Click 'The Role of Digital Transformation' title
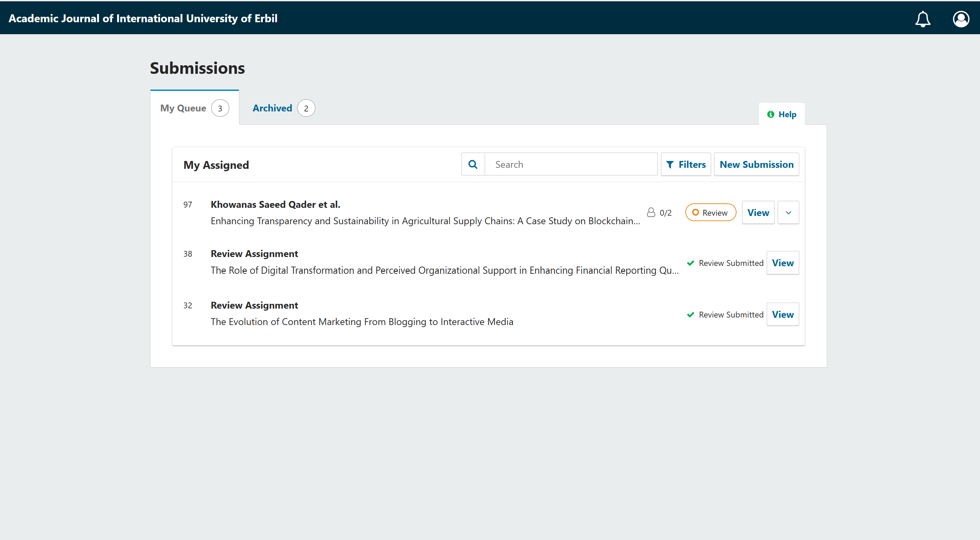980x540 pixels. (x=445, y=270)
